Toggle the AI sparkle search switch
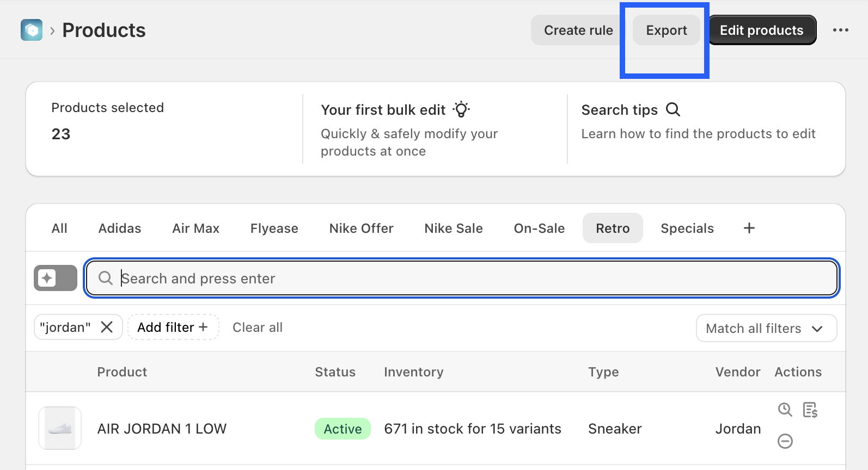This screenshot has width=868, height=470. (56, 278)
